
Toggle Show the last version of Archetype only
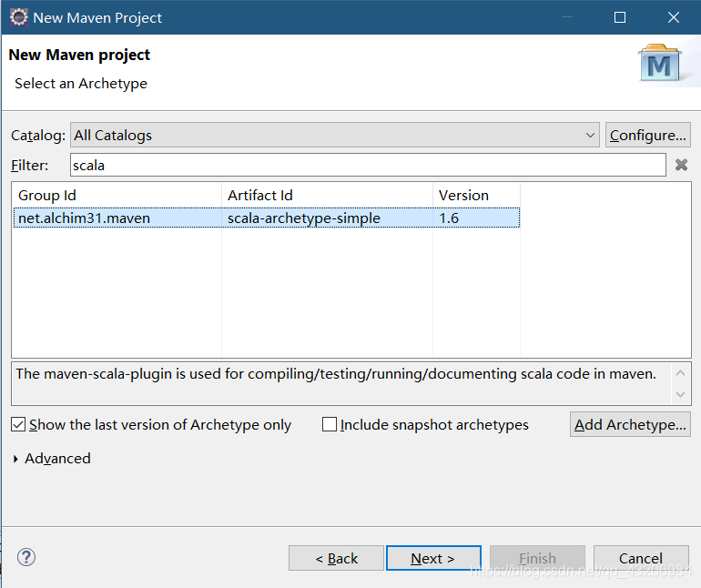coord(18,424)
